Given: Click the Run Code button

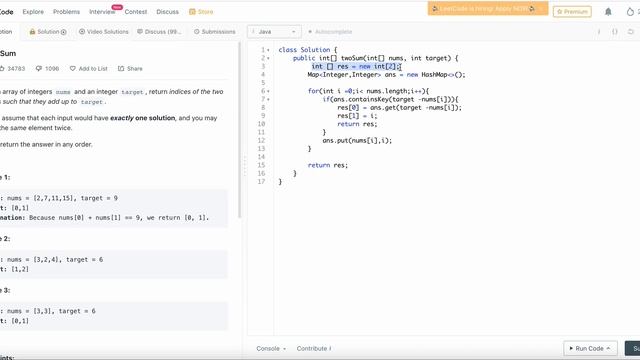Looking at the screenshot, I should click(x=590, y=349).
